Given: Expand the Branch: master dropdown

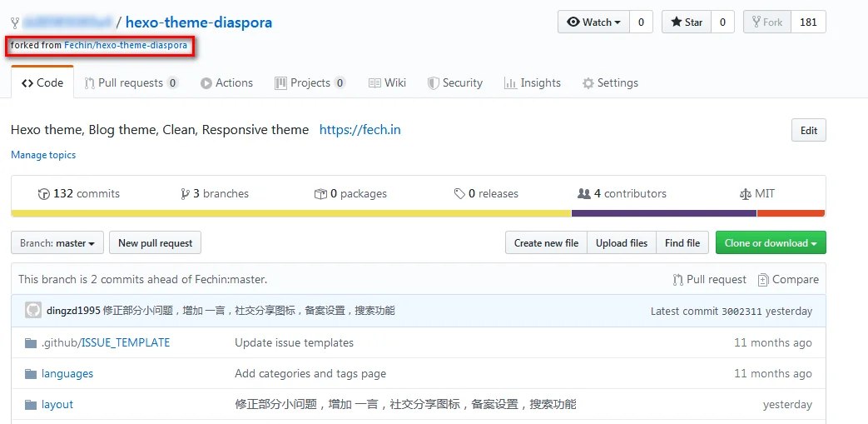Looking at the screenshot, I should [x=57, y=242].
